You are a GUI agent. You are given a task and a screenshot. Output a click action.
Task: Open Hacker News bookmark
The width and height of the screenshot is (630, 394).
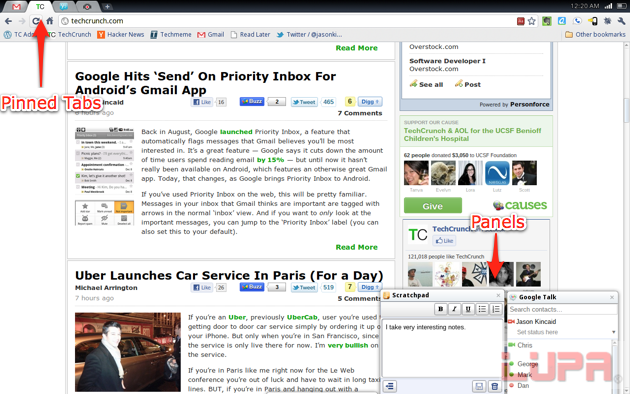pyautogui.click(x=121, y=35)
